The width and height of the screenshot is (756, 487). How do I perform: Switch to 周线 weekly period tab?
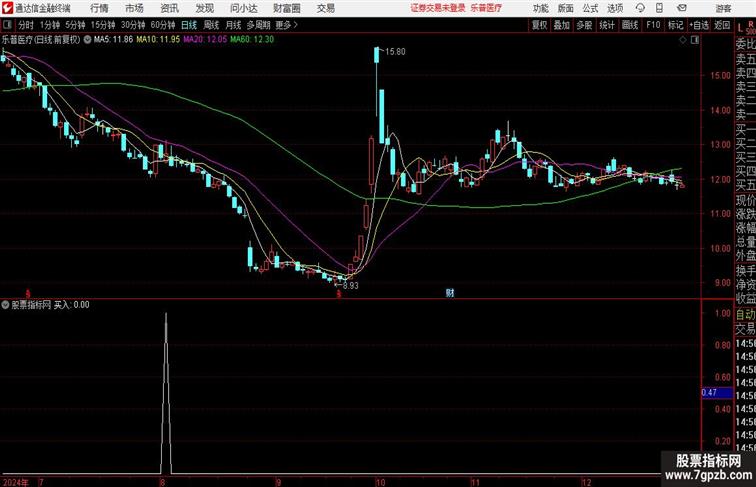tap(211, 25)
